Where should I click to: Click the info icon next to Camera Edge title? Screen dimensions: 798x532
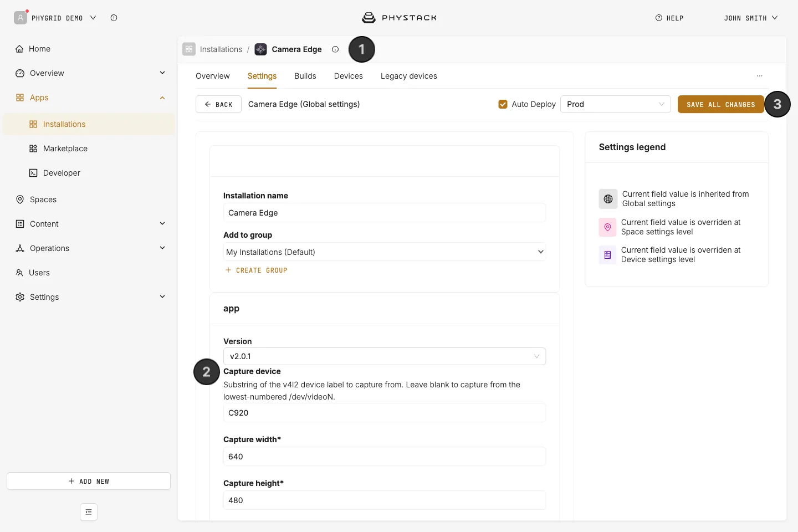click(335, 49)
